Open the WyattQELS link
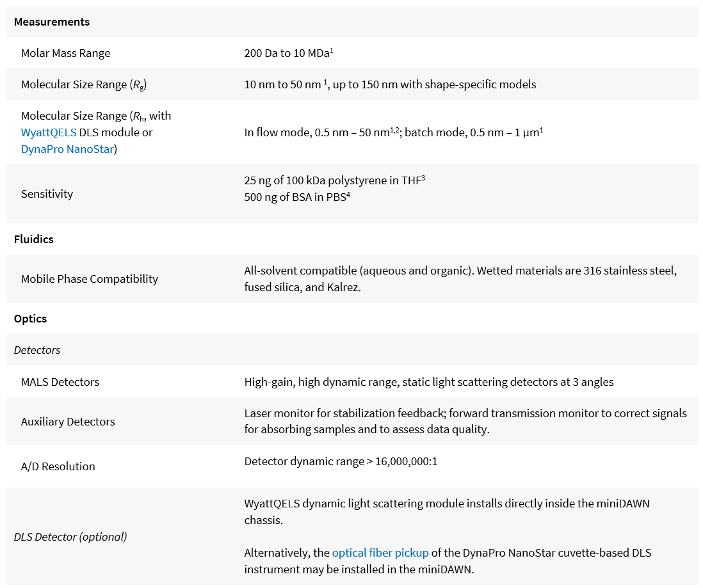 click(x=49, y=132)
